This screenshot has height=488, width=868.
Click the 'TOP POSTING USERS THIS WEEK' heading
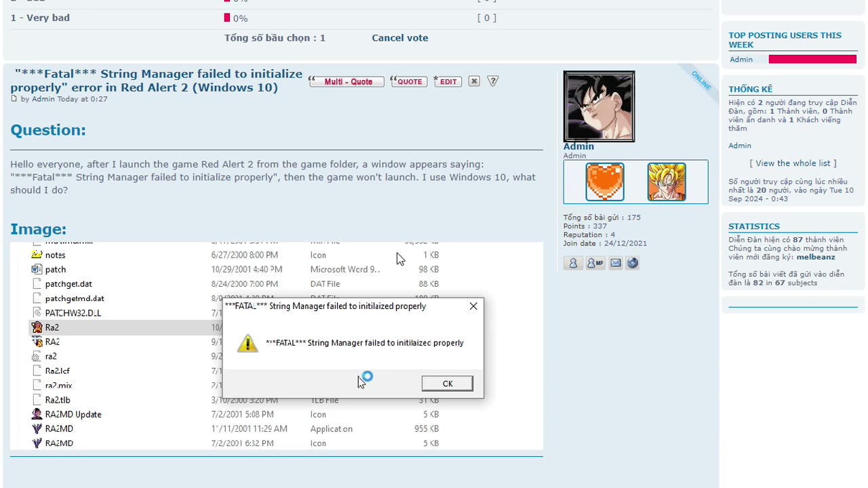(785, 40)
